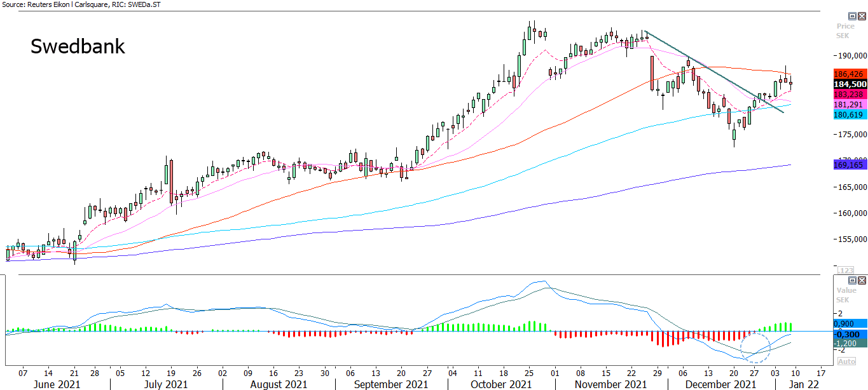This screenshot has width=868, height=390.
Task: Click the Swedbank chart title
Action: [x=78, y=46]
